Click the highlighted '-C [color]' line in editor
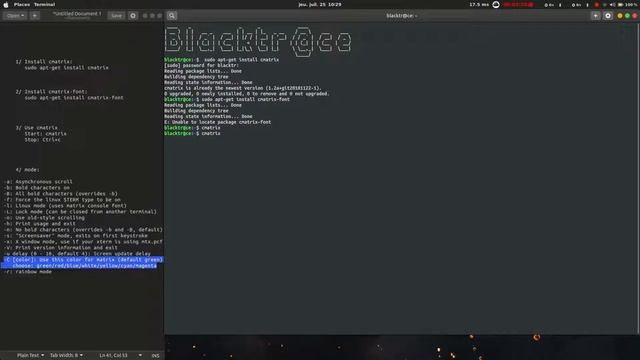640x360 pixels. point(83,260)
